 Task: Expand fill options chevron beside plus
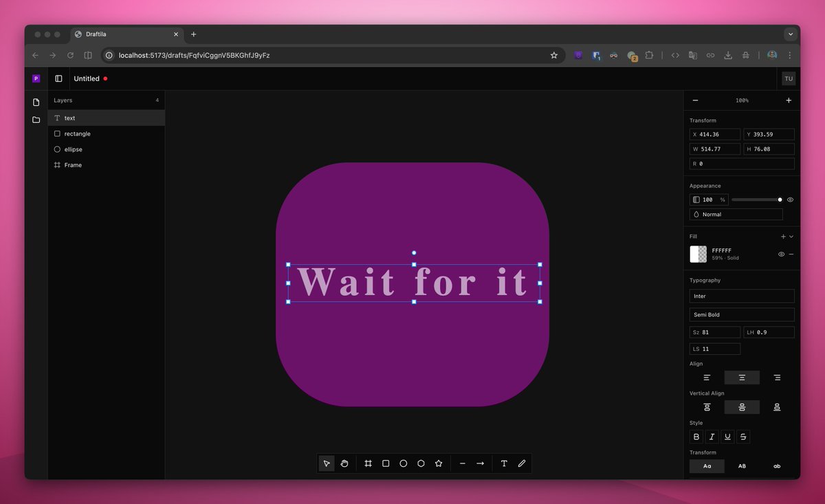pos(791,237)
